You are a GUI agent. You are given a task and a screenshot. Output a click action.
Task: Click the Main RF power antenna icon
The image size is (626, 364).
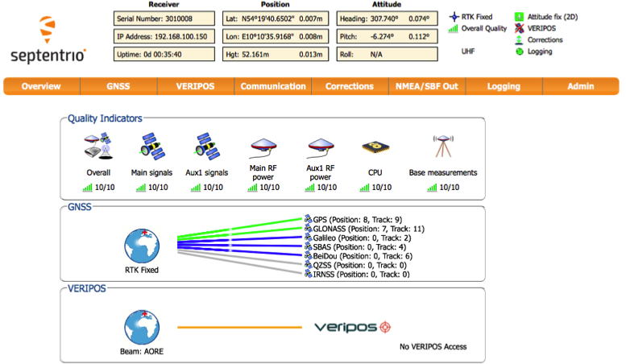pos(264,147)
